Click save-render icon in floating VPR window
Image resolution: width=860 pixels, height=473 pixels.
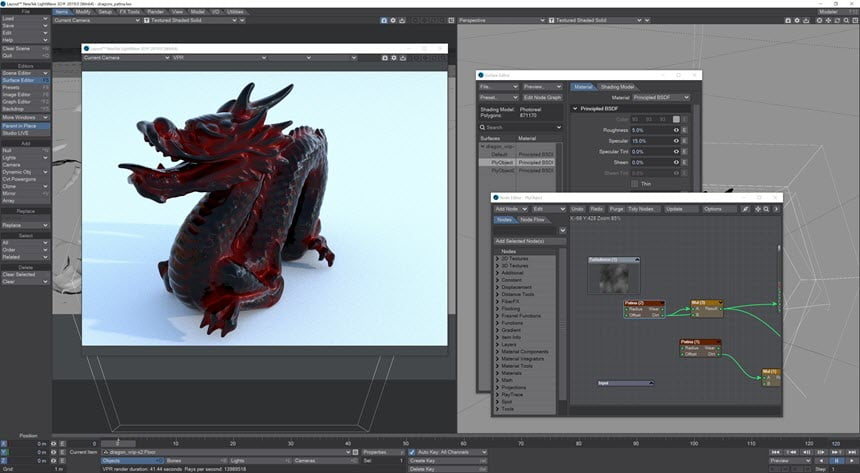403,58
